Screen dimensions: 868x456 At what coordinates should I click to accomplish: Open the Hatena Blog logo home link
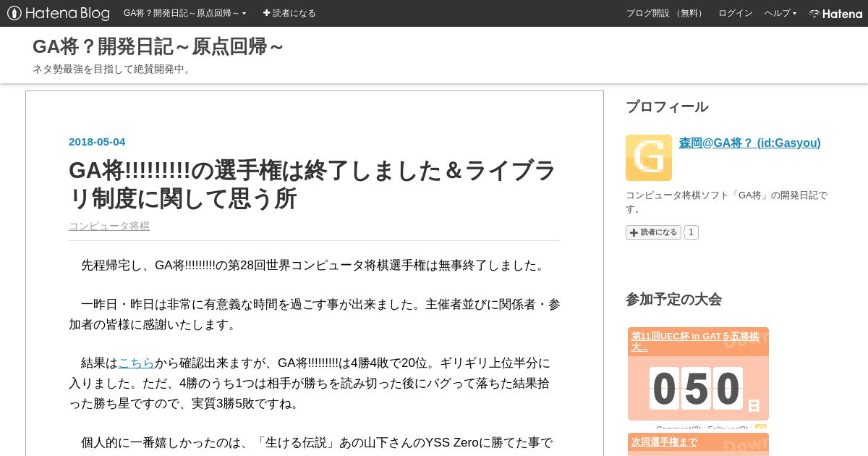[59, 13]
